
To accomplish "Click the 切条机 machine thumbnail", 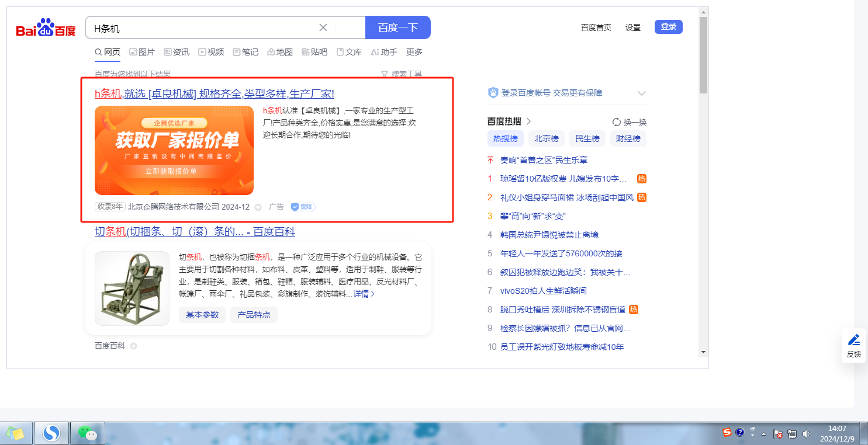I will (132, 288).
